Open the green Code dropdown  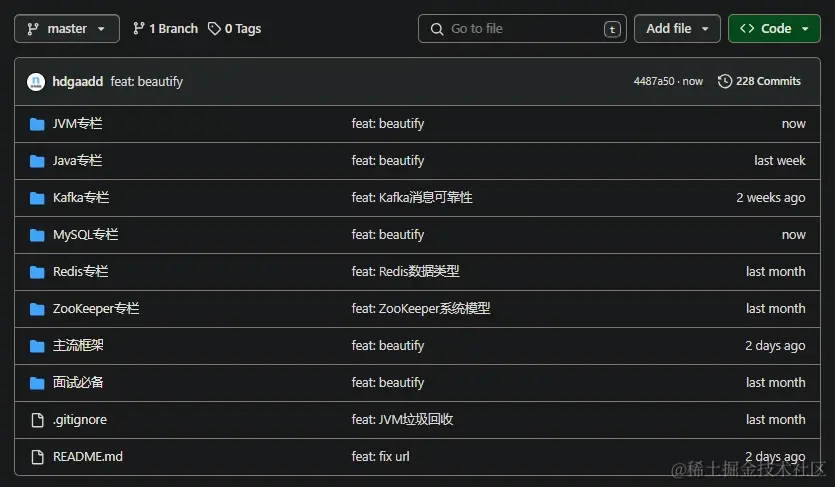click(x=774, y=29)
